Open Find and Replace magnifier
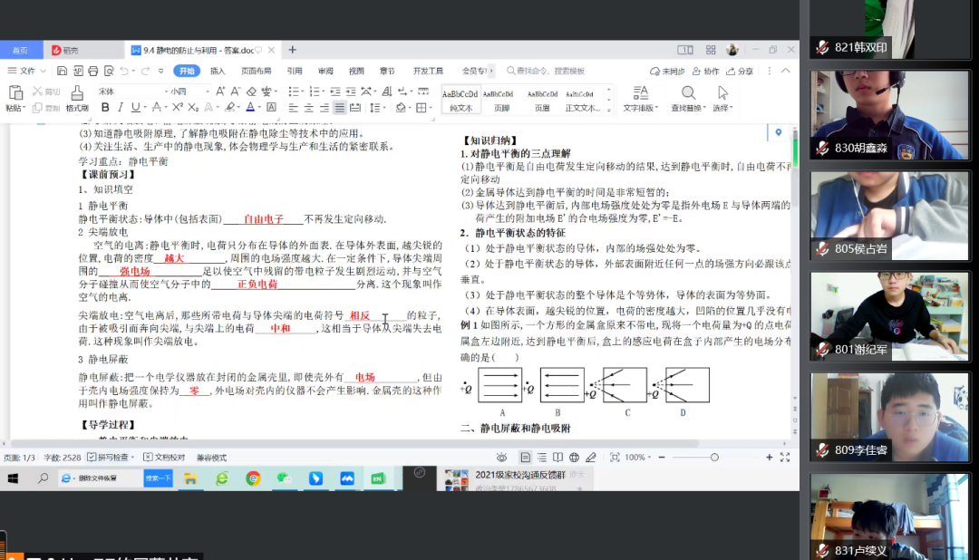This screenshot has height=560, width=979. point(688,93)
